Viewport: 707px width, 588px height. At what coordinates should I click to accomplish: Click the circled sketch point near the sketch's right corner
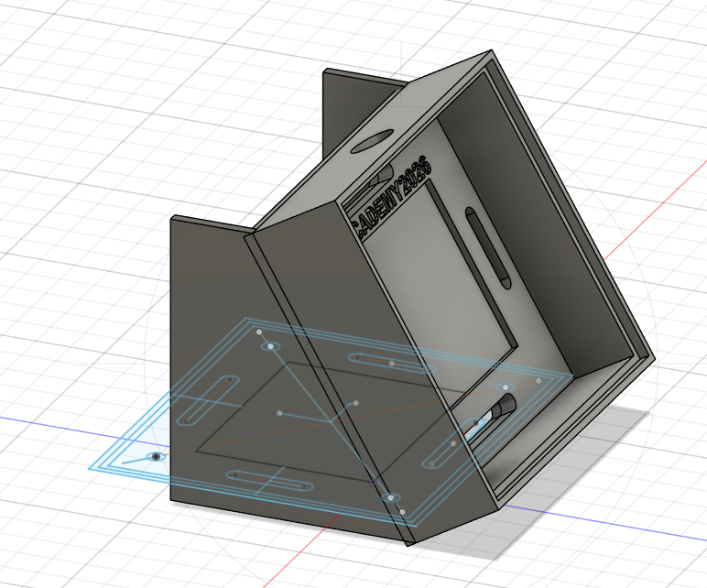506,387
